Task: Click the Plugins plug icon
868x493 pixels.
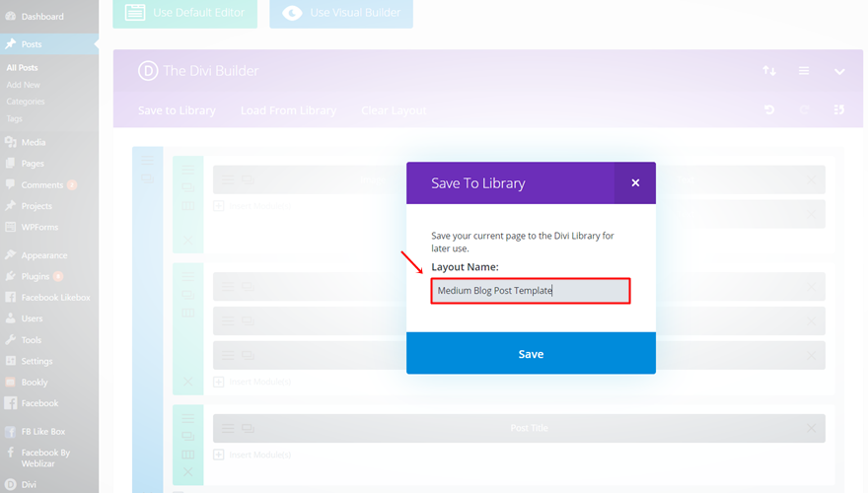Action: pyautogui.click(x=11, y=276)
